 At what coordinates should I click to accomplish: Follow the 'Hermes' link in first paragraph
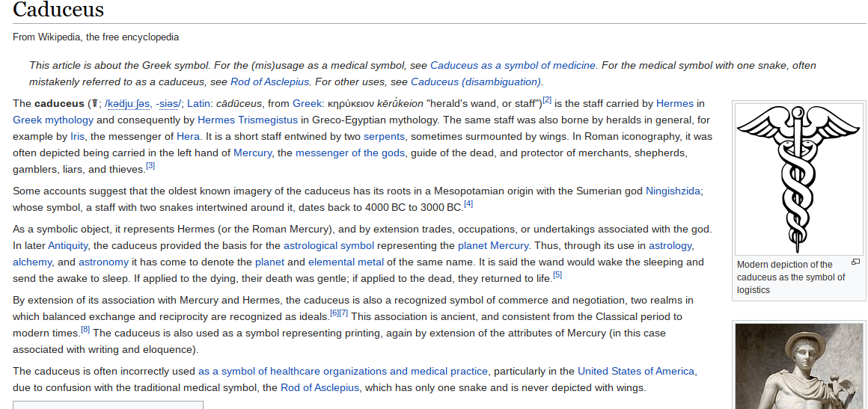click(674, 103)
